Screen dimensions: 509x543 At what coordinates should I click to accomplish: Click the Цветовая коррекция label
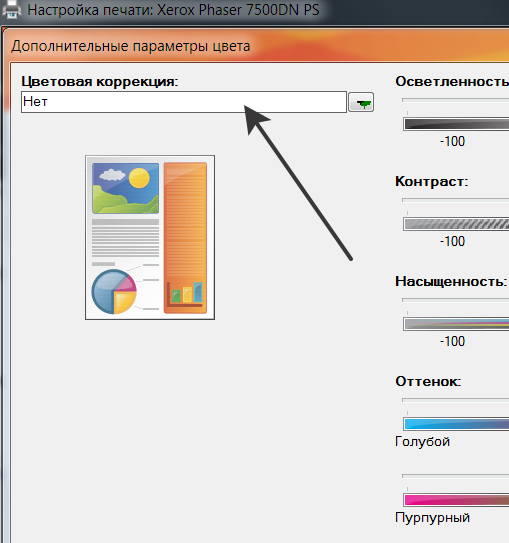tap(100, 82)
